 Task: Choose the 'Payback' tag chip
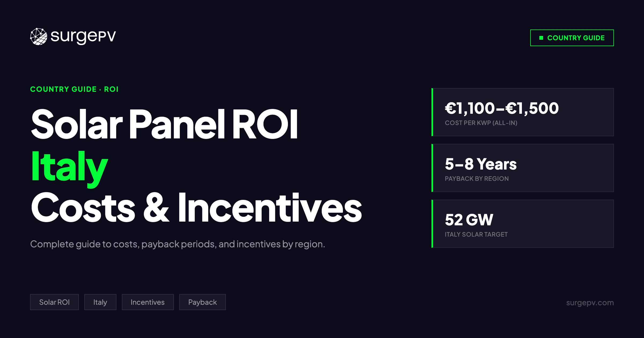[x=202, y=302]
